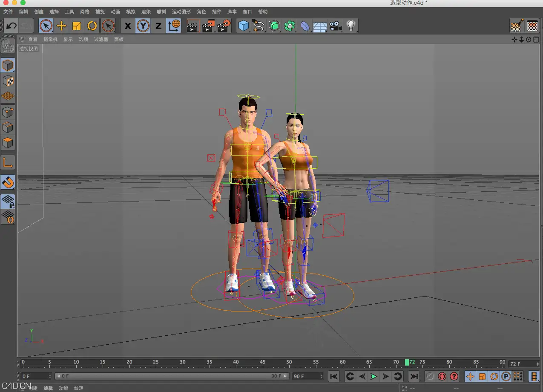Go to start of animation
This screenshot has height=392, width=543.
point(334,376)
